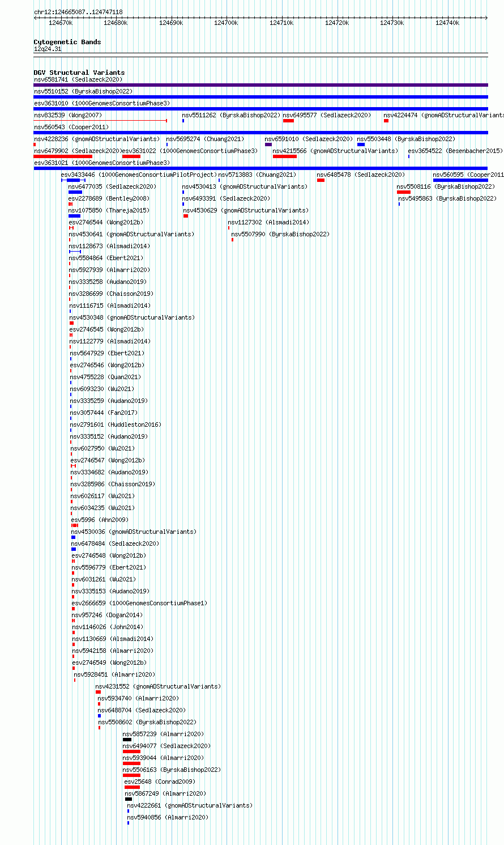This screenshot has width=504, height=845.
Task: Click nsv1128673 (Alsmadi2014) label
Action: point(110,246)
